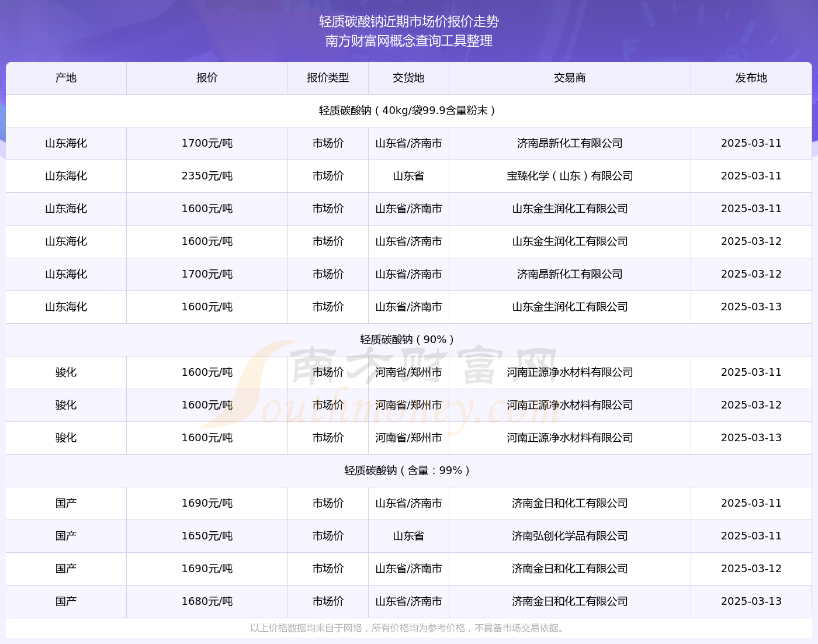Select section heading 轻质碳酸钠（含量：99%）
Viewport: 818px width, 644px height.
coord(409,470)
